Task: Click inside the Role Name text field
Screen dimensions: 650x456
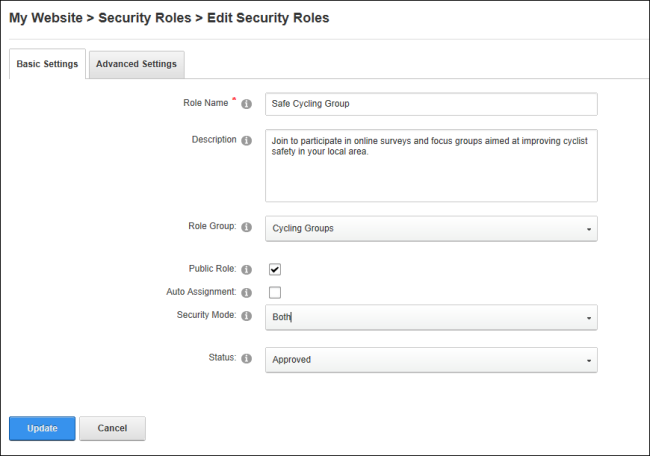Action: (431, 104)
